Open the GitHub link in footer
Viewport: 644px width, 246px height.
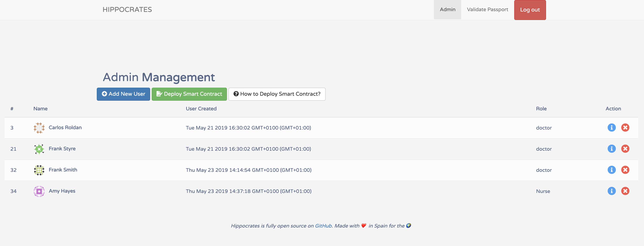(323, 226)
